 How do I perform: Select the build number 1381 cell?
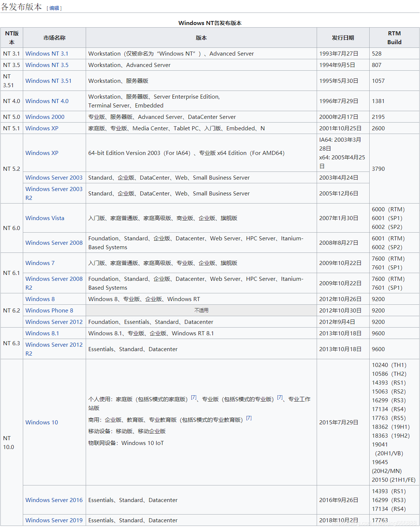pyautogui.click(x=394, y=101)
